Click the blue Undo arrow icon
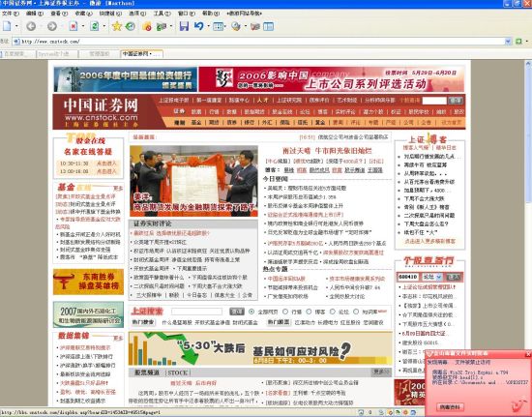Viewport: 532px width, 417px height. pos(199,26)
